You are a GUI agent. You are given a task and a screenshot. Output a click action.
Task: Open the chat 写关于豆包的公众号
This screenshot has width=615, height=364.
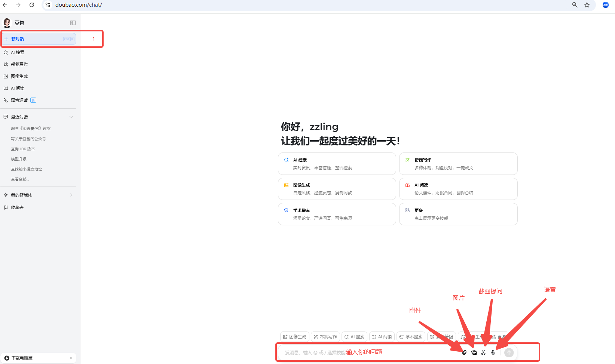28,139
